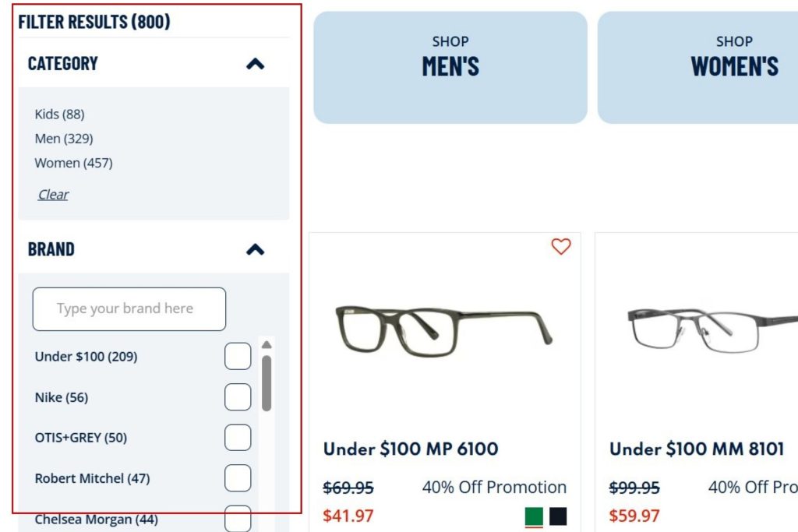798x532 pixels.
Task: Add Under $100 MP 6100 to favorites
Action: (561, 247)
